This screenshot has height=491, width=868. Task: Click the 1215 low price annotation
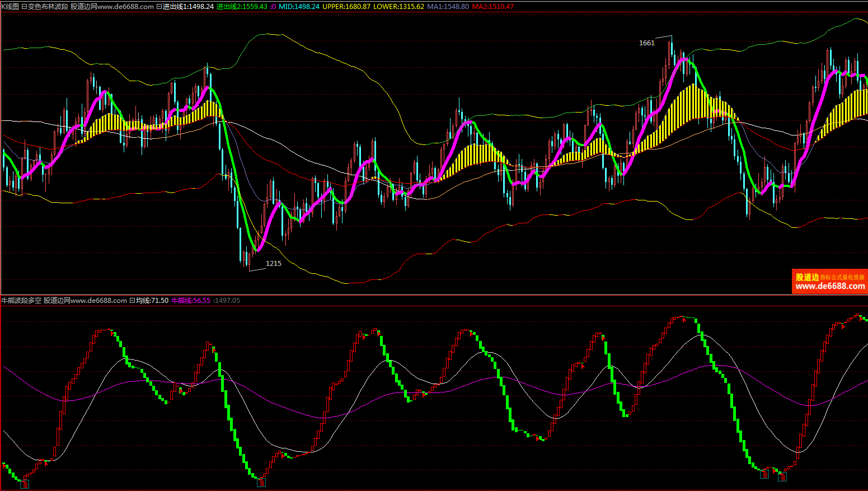coord(273,263)
